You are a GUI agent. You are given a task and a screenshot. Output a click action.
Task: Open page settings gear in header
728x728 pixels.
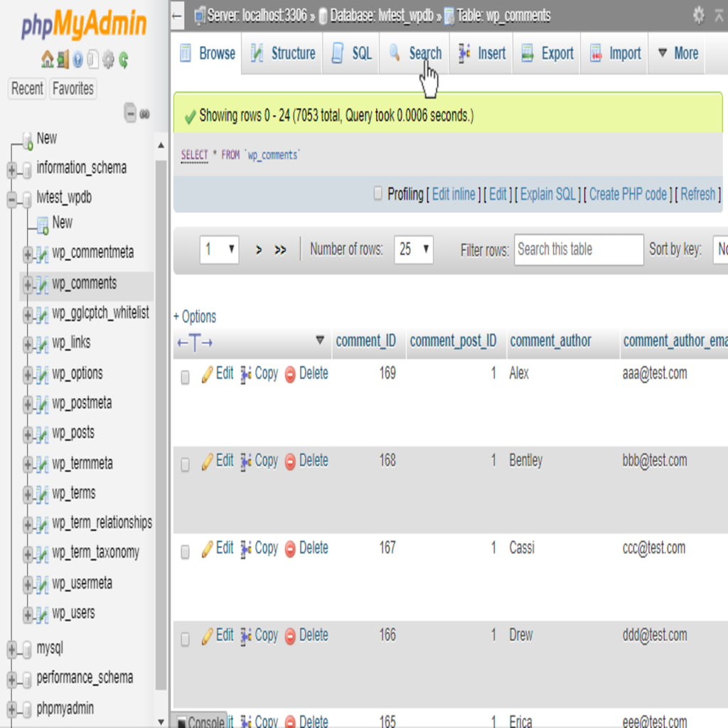[x=698, y=16]
